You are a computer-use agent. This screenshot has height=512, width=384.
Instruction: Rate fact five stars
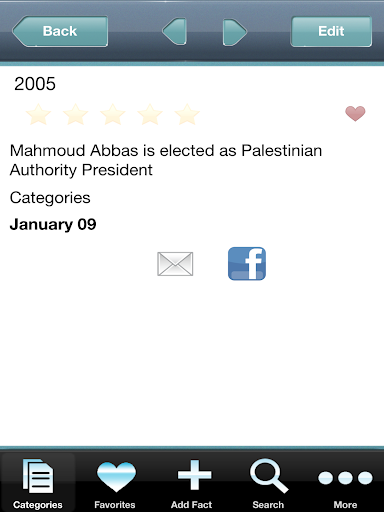click(x=187, y=114)
